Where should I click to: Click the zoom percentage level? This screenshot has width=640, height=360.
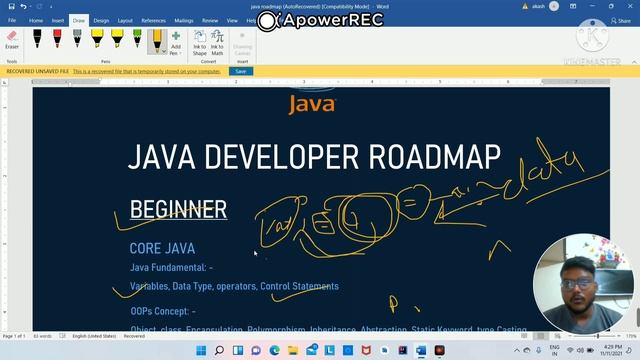click(631, 336)
